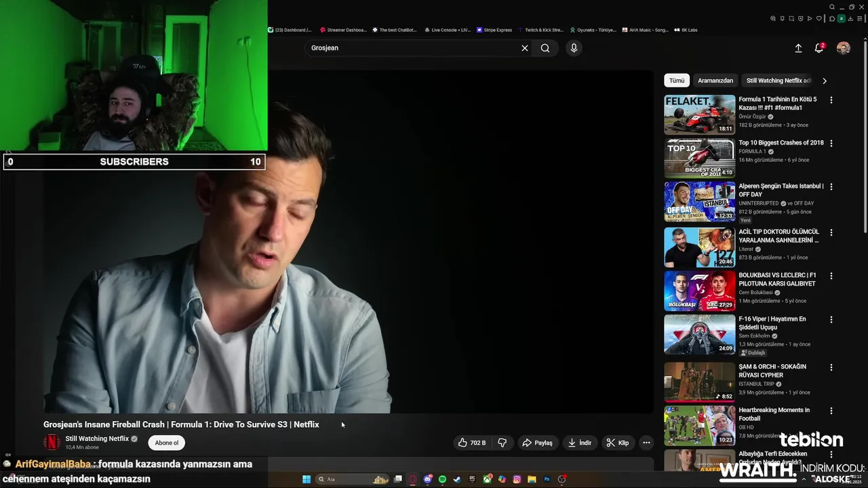
Task: Open options for ACİL TIP DOKTORU video
Action: [831, 232]
